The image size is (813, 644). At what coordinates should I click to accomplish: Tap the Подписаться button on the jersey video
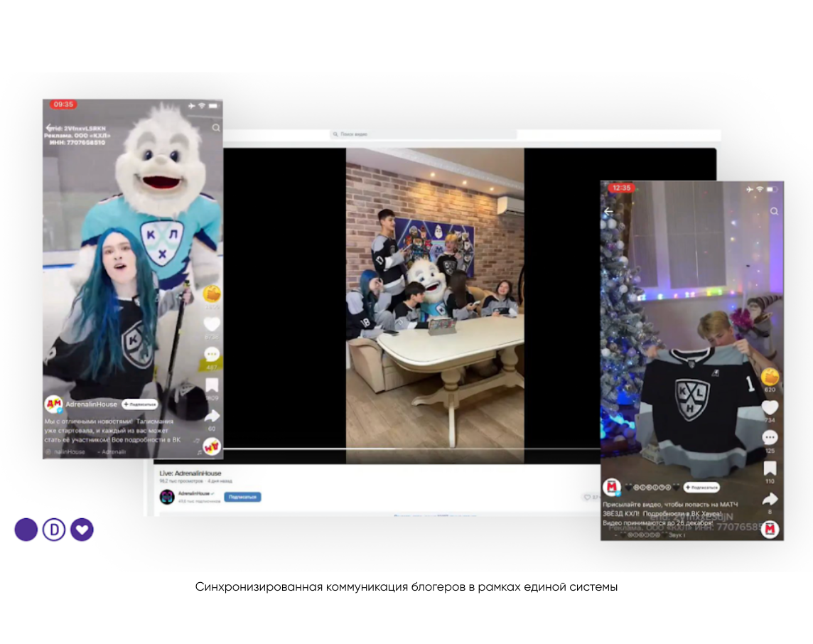(701, 488)
